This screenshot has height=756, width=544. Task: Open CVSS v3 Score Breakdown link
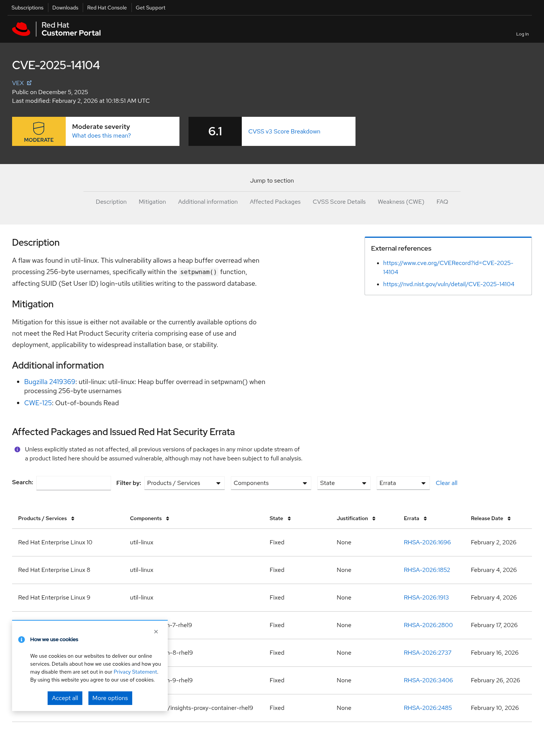coord(284,132)
